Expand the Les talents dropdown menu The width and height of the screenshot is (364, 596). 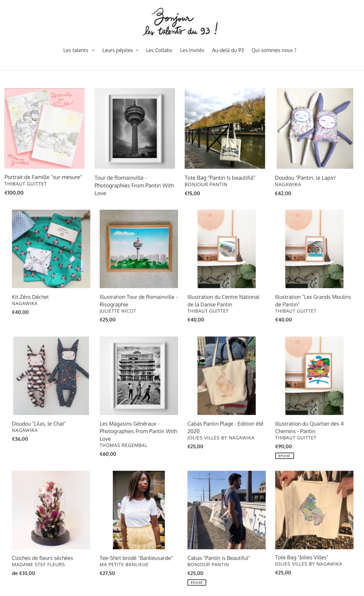pos(79,50)
